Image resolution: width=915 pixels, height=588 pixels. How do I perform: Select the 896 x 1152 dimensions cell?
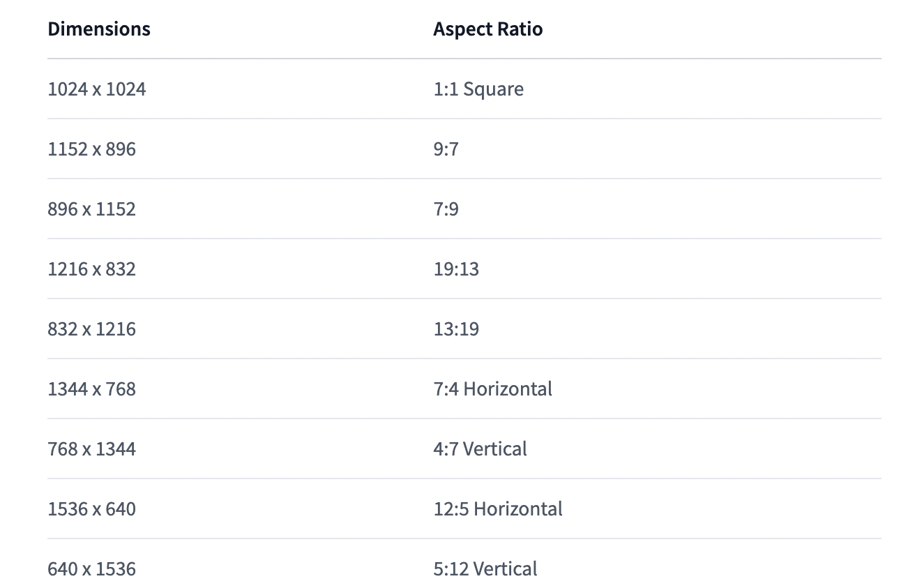click(92, 209)
